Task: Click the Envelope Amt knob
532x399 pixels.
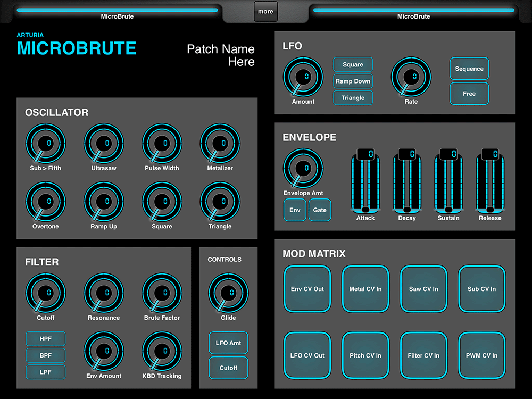Action: 303,168
